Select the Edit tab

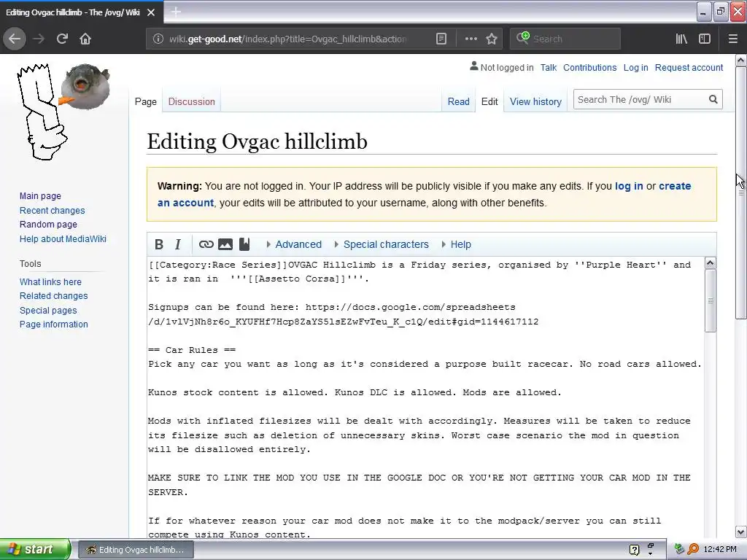tap(489, 101)
